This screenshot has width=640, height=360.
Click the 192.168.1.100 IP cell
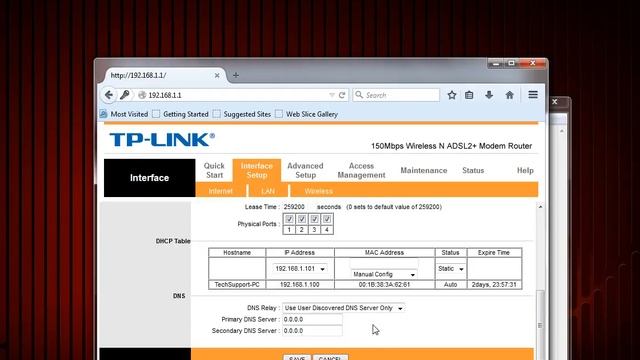(x=300, y=284)
